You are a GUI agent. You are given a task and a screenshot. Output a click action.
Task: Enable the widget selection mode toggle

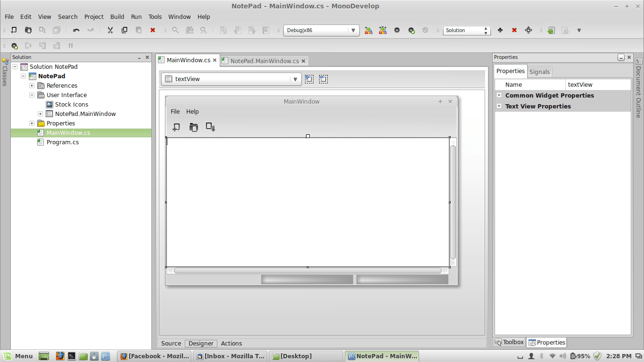309,79
